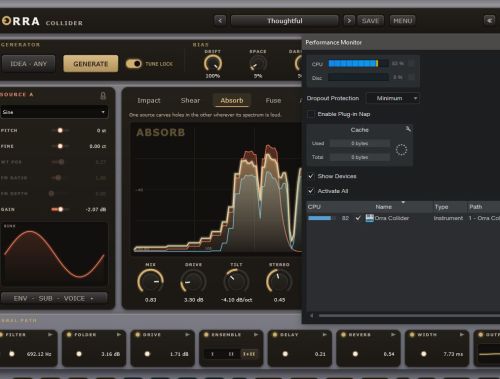Toggle the Width module power dot

tap(412, 334)
